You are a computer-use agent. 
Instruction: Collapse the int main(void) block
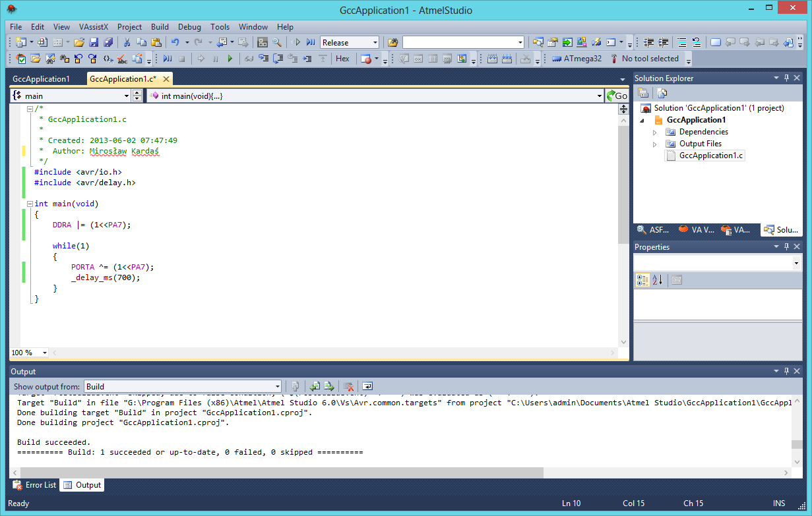click(x=30, y=204)
